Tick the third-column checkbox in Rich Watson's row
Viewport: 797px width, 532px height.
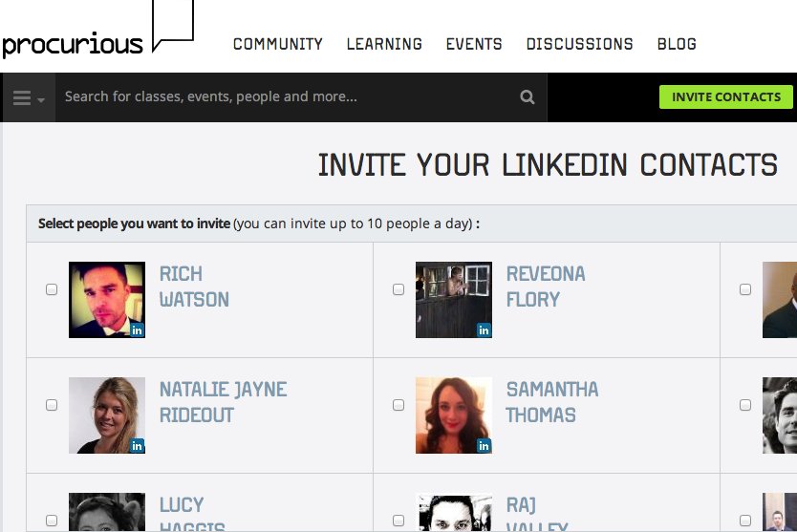745,289
